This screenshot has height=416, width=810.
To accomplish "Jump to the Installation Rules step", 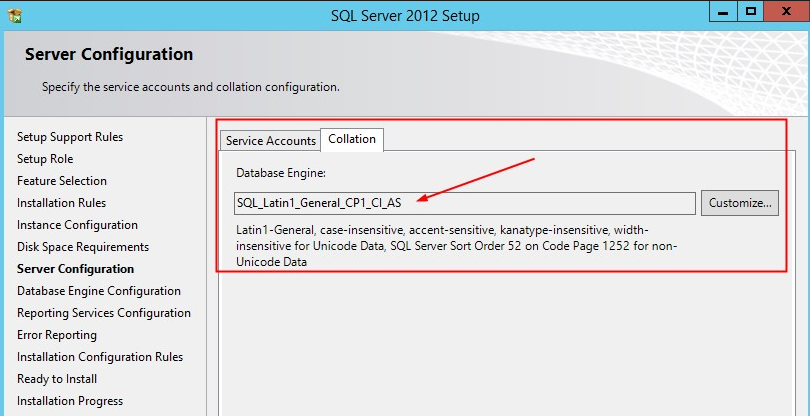I will 61,203.
